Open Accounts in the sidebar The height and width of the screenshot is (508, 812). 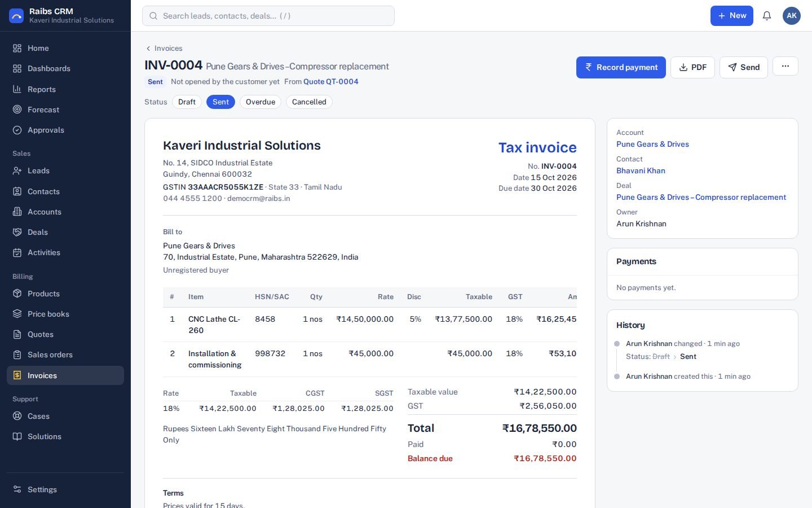pyautogui.click(x=65, y=212)
